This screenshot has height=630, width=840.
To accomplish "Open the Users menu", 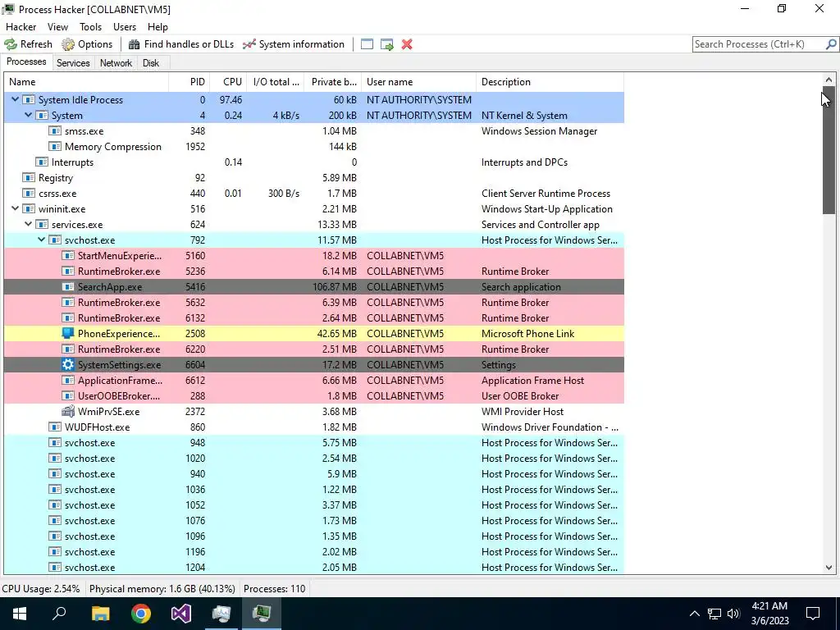I will click(x=125, y=27).
